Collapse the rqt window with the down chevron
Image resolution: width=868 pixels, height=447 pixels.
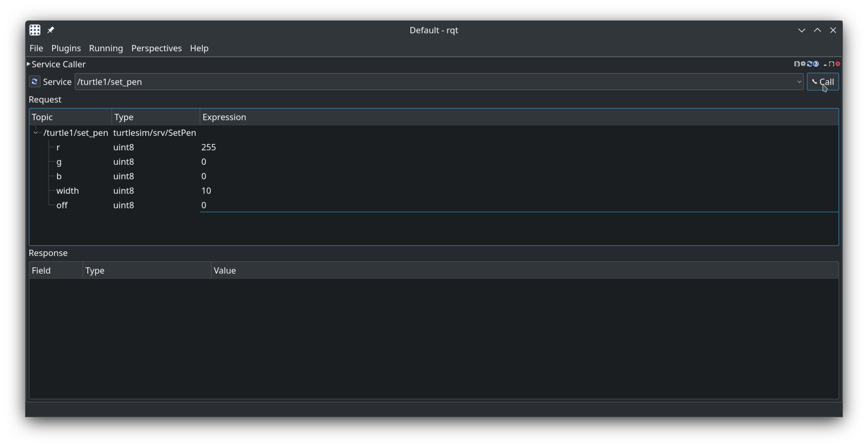coord(801,30)
